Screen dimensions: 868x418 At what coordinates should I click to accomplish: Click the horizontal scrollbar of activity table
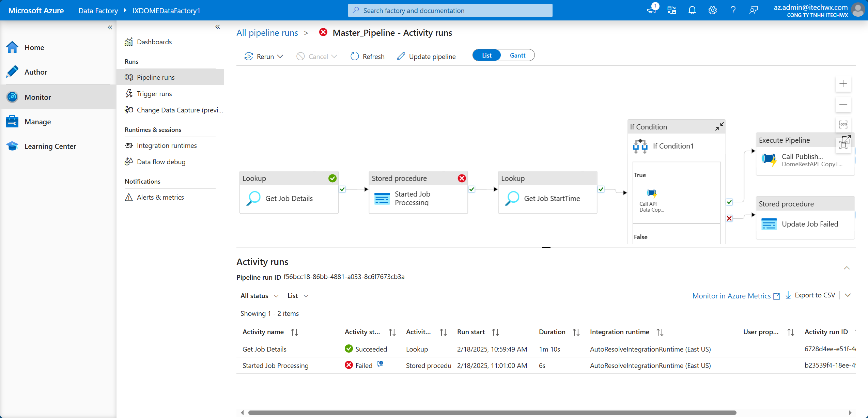point(492,413)
